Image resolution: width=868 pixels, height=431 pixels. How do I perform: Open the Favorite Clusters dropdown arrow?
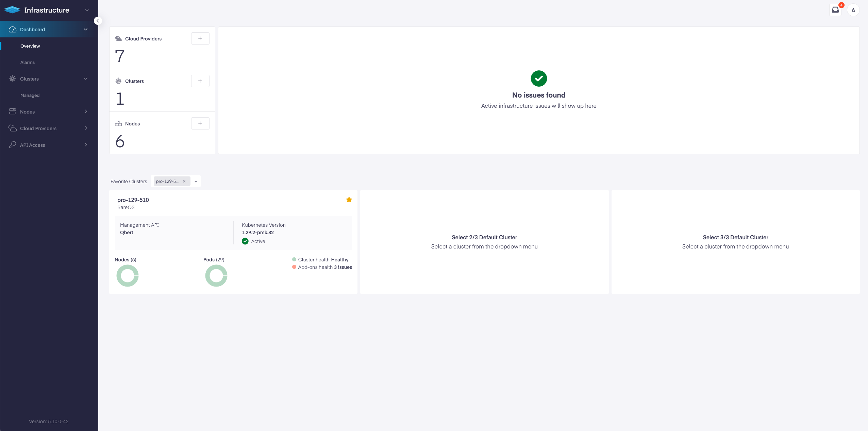[196, 182]
